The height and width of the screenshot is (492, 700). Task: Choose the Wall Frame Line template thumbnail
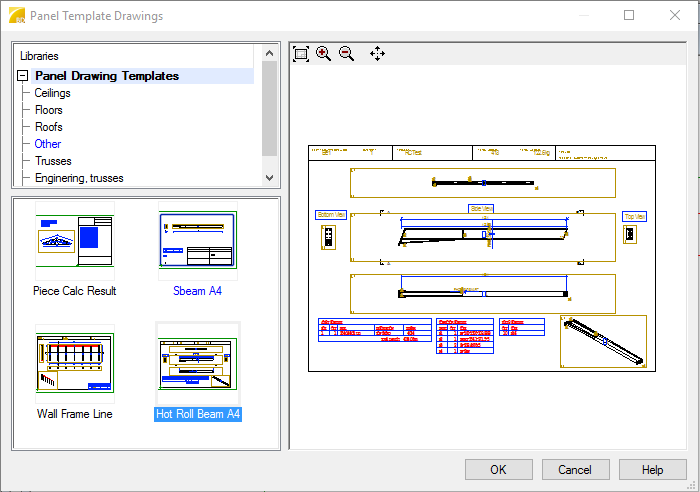point(75,363)
